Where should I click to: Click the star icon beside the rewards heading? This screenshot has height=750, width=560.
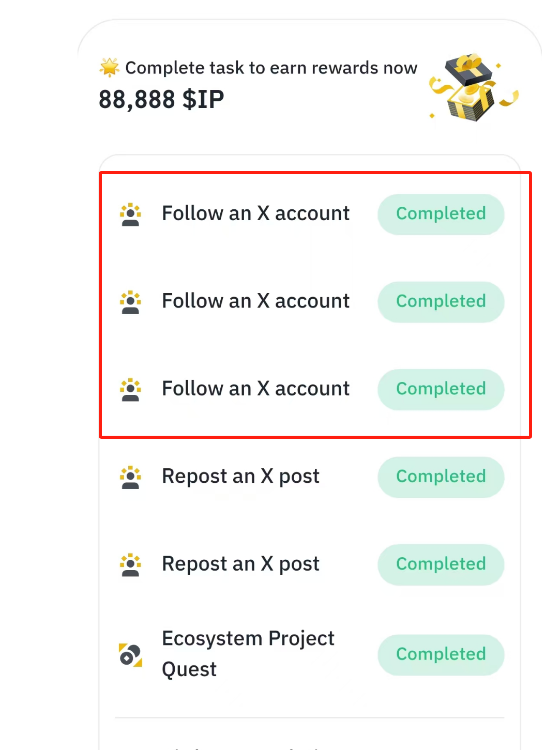(x=109, y=67)
